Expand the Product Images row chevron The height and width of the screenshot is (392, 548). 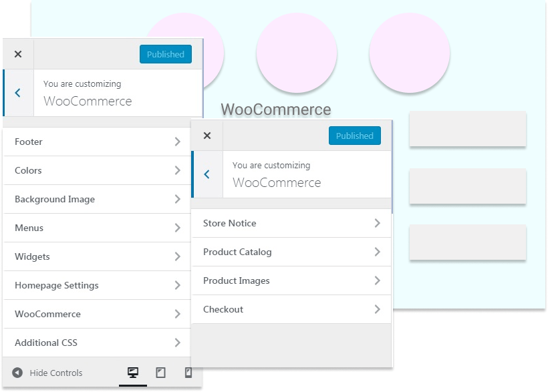pyautogui.click(x=377, y=280)
